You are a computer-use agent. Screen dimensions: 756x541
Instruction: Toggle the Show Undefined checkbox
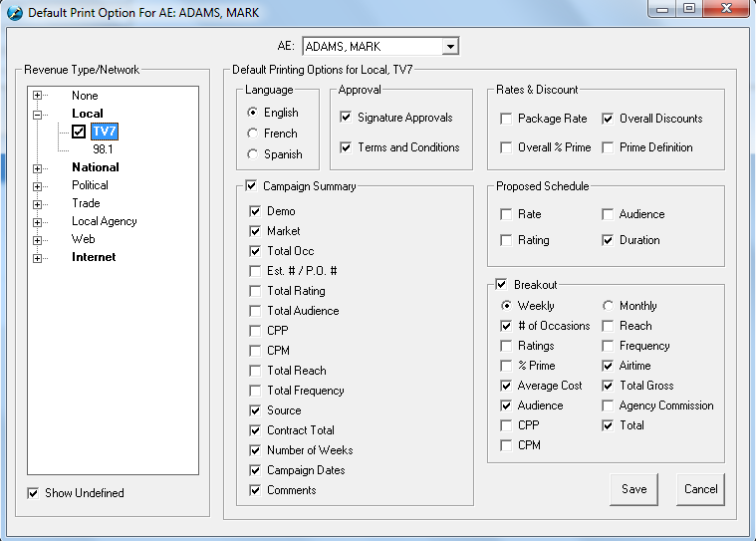pos(34,493)
